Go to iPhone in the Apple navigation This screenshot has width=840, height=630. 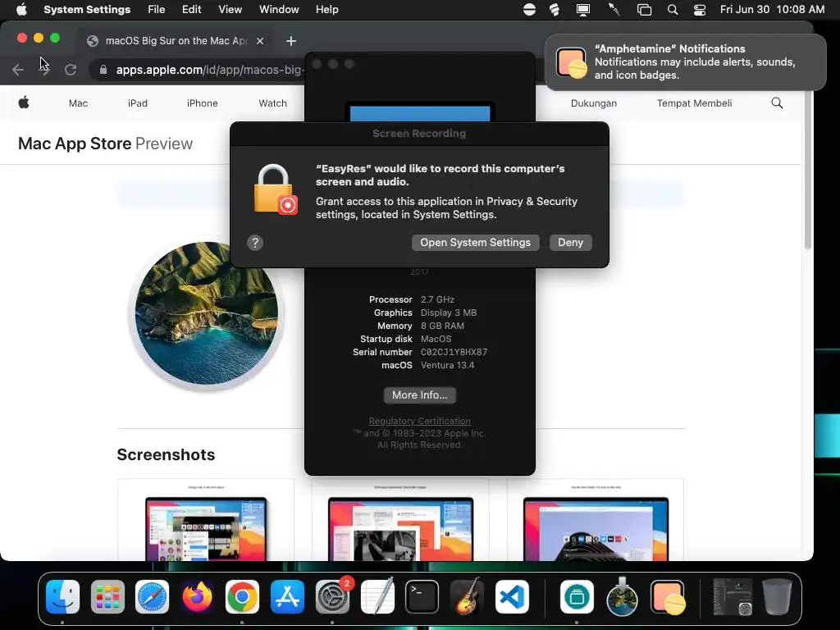[203, 103]
